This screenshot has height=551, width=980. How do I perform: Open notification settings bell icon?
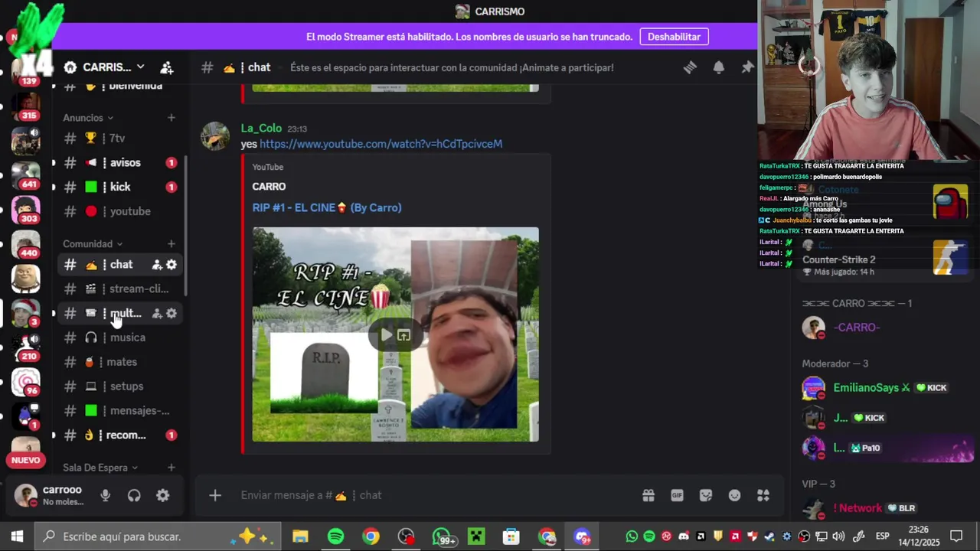click(718, 67)
